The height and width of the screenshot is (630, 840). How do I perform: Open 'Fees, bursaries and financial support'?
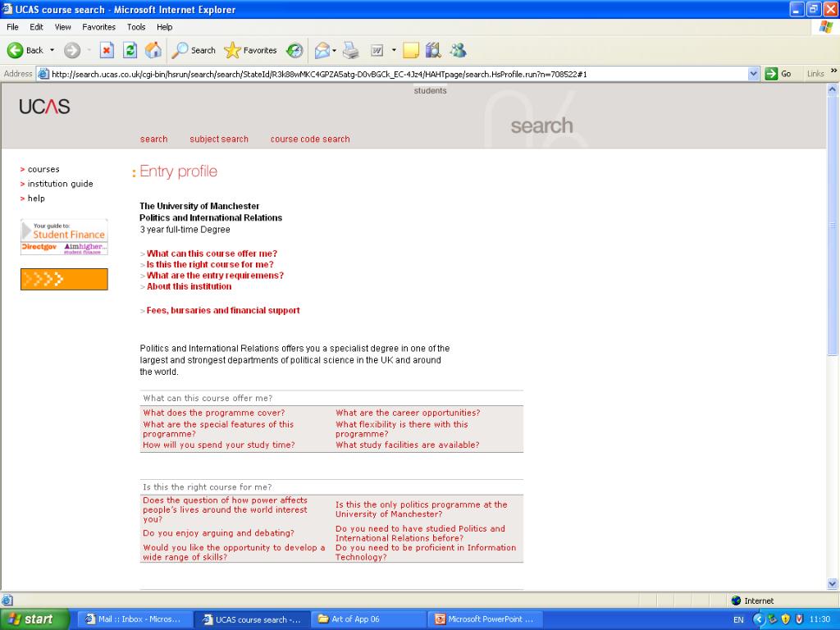[223, 310]
